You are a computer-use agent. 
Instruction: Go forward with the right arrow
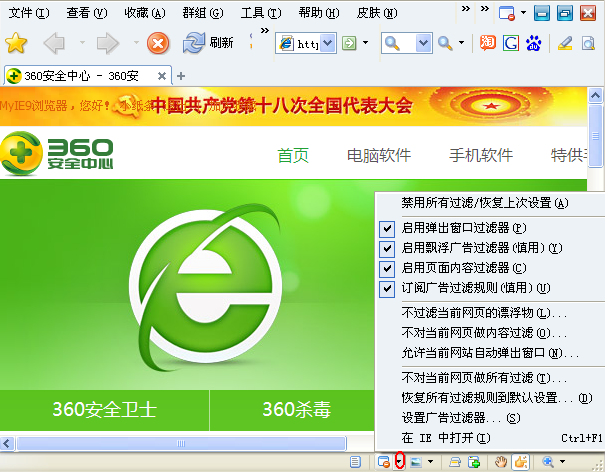coord(108,43)
